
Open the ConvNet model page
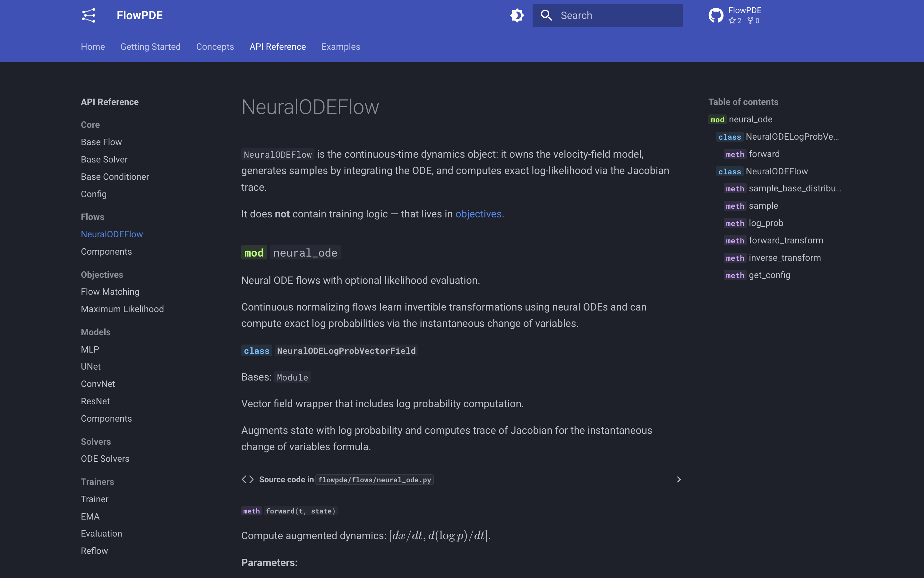pos(98,384)
